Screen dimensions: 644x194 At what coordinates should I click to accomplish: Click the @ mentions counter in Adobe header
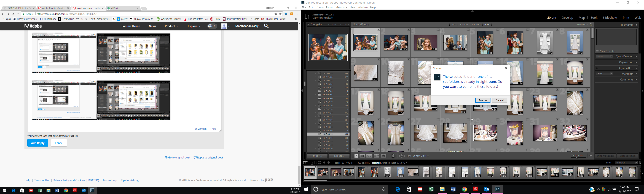(212, 26)
